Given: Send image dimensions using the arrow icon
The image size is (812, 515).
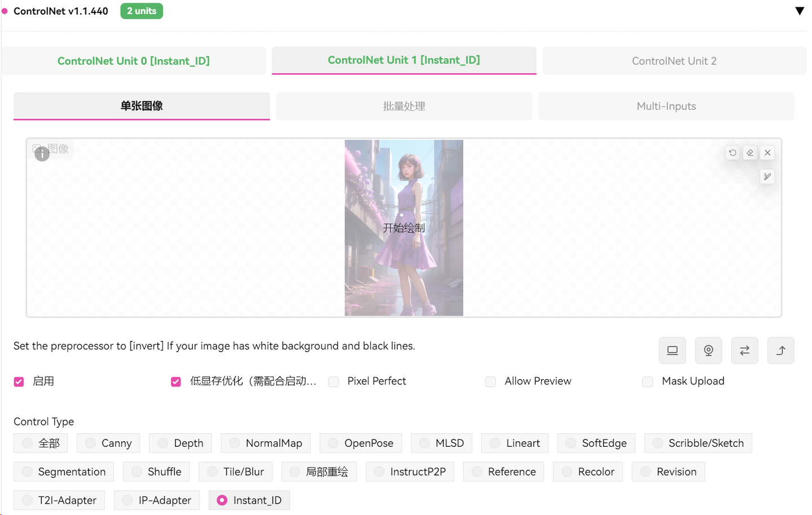Looking at the screenshot, I should [x=780, y=350].
